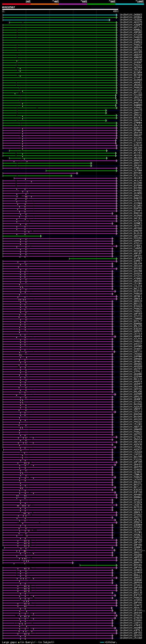The width and height of the screenshot is (146, 644).
Task: Open hit UniRef100_B4W3J5
Action: [131, 103]
